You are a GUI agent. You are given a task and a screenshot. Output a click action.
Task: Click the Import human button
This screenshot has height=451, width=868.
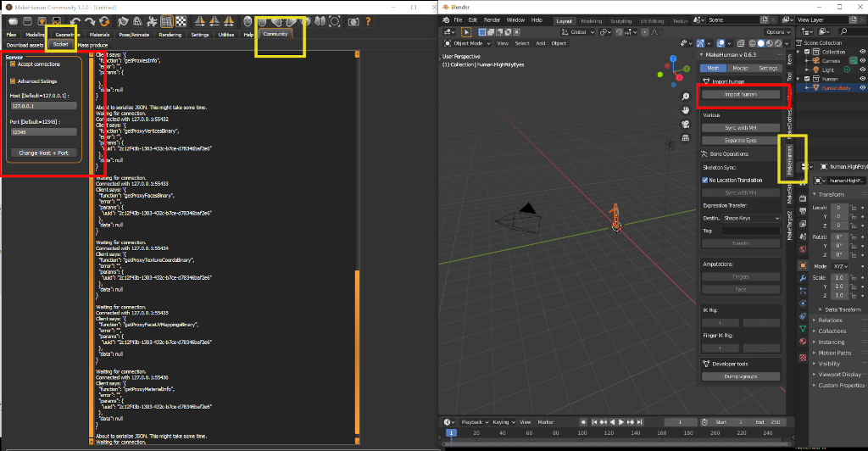(741, 94)
